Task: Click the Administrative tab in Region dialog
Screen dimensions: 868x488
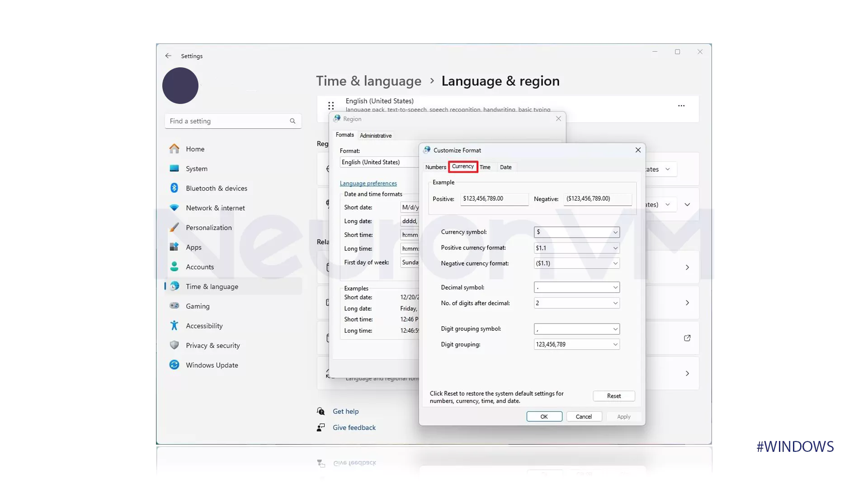Action: [376, 135]
